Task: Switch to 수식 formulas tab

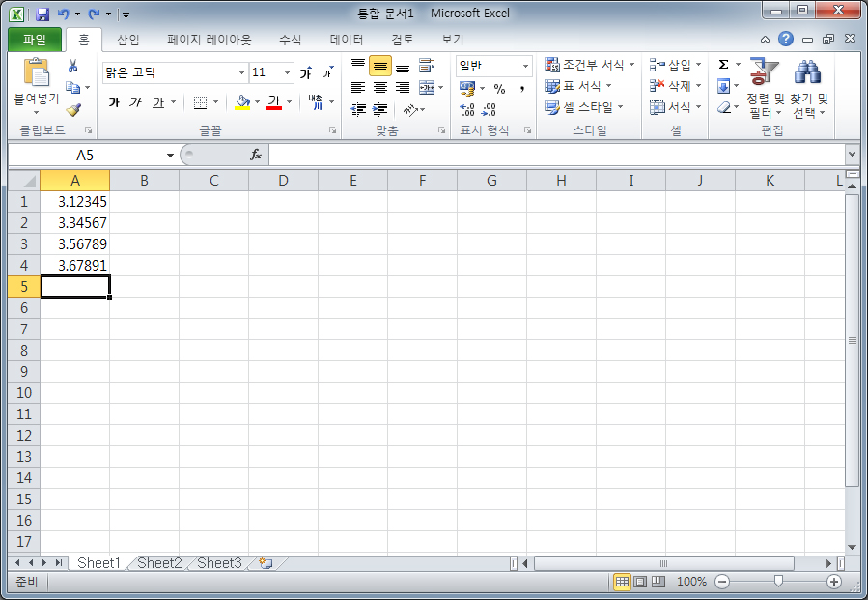Action: coord(290,40)
